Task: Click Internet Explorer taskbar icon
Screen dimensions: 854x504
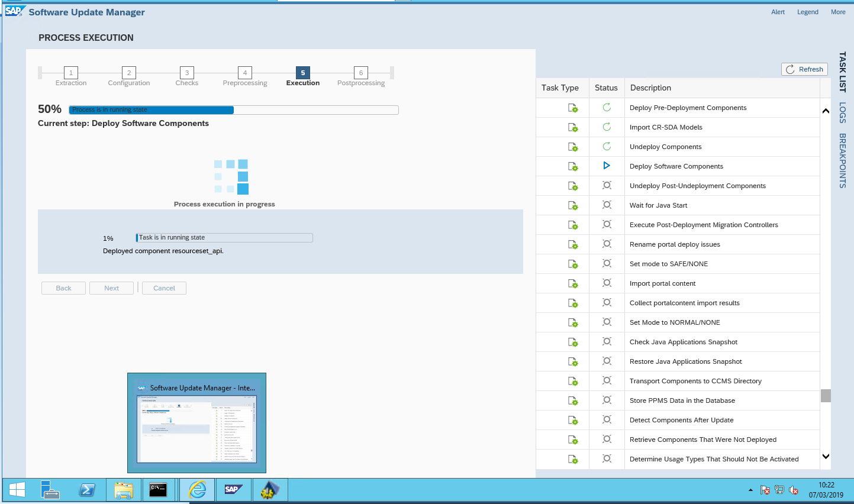Action: [197, 490]
